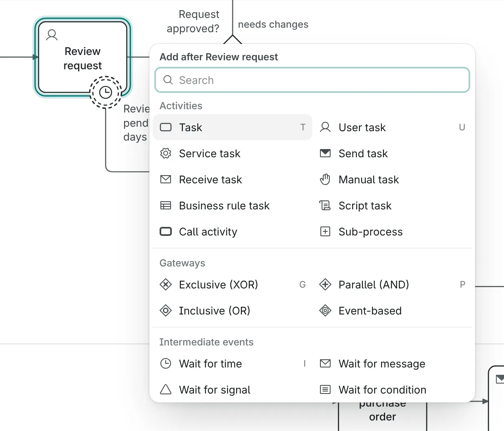Image resolution: width=504 pixels, height=431 pixels.
Task: Click the Wait for time clock icon
Action: (x=166, y=363)
